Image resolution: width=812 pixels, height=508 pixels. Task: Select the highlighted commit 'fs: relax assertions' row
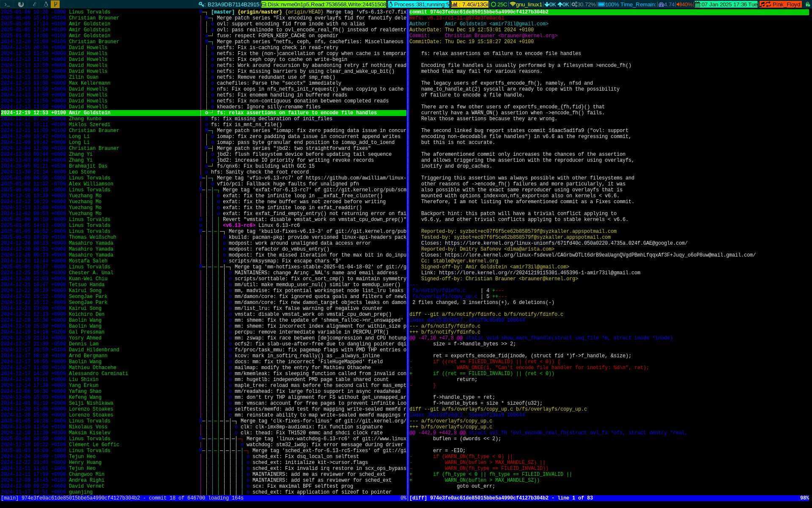click(x=203, y=113)
